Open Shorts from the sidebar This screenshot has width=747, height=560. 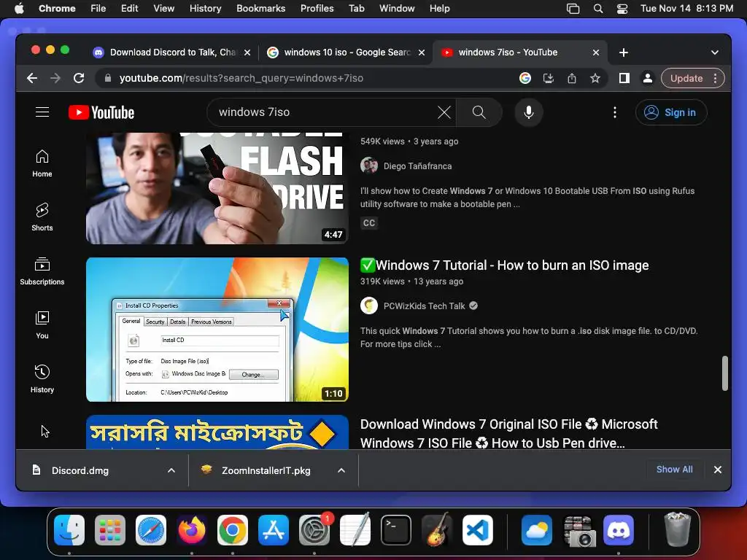[42, 217]
